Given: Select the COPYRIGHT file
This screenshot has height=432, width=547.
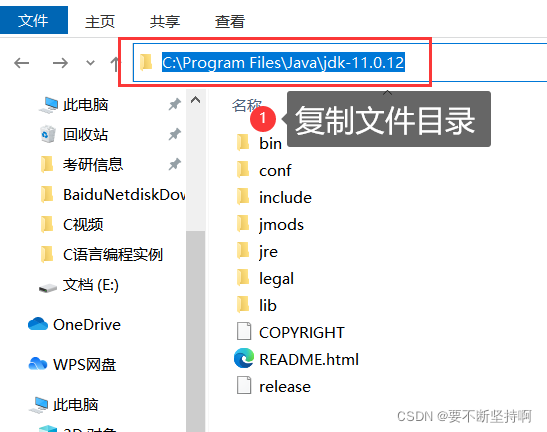Looking at the screenshot, I should coord(290,332).
